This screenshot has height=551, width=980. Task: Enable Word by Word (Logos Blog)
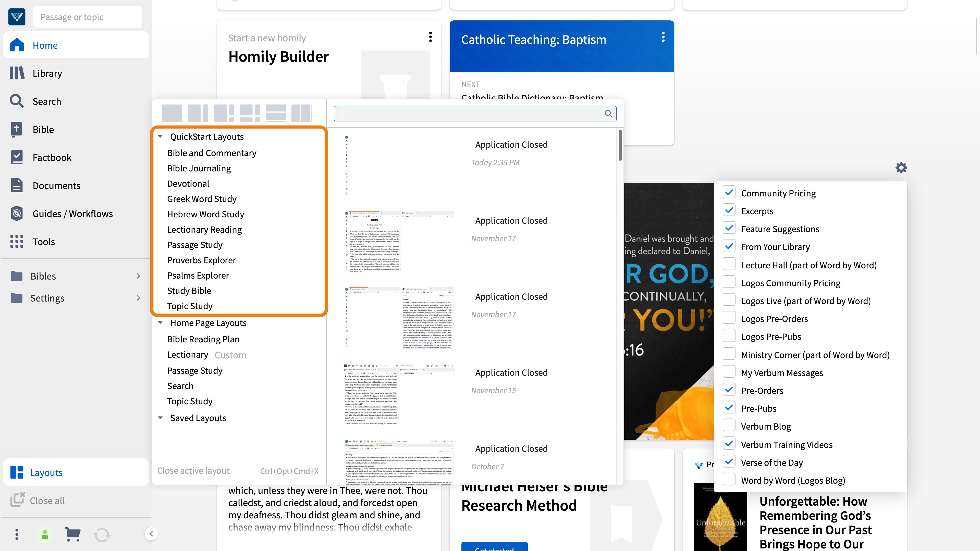click(x=729, y=479)
